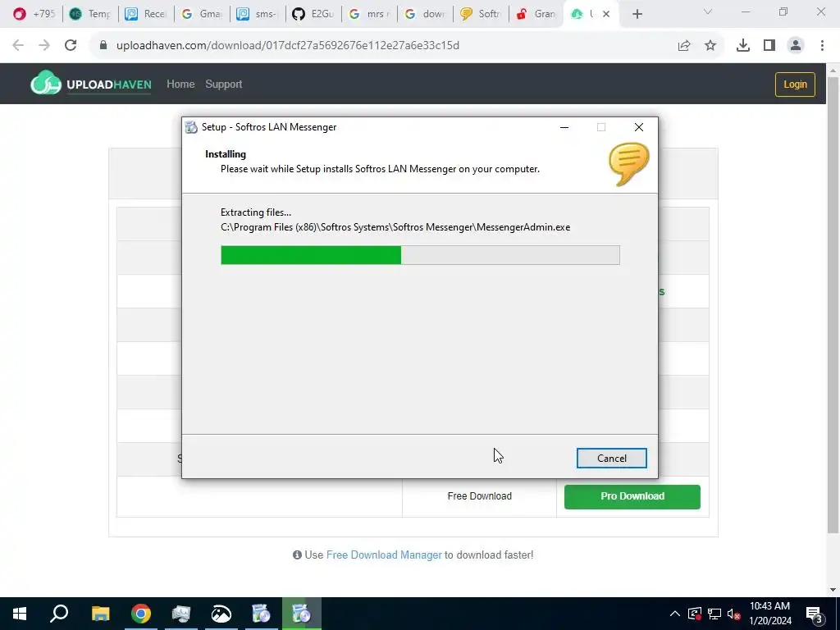The height and width of the screenshot is (630, 840).
Task: Switch to the Rece tab
Action: pos(146,14)
